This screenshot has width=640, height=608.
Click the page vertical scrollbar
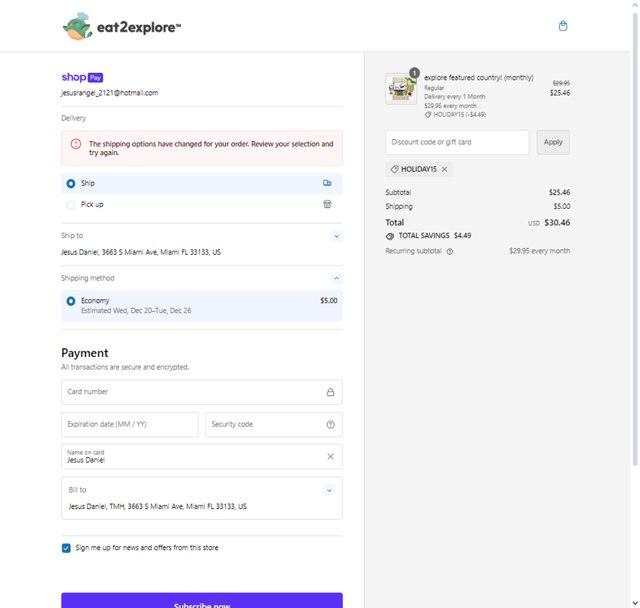tap(635, 239)
